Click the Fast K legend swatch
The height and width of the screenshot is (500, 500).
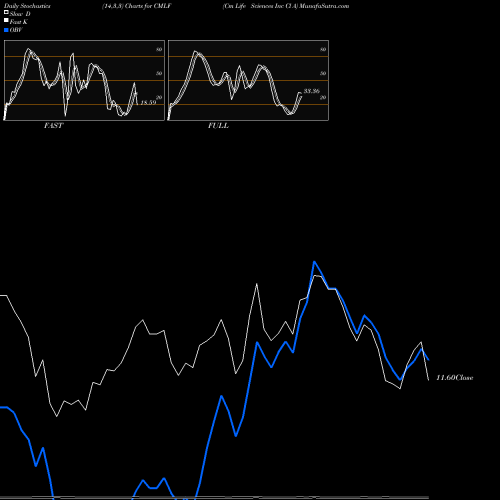(x=6, y=20)
